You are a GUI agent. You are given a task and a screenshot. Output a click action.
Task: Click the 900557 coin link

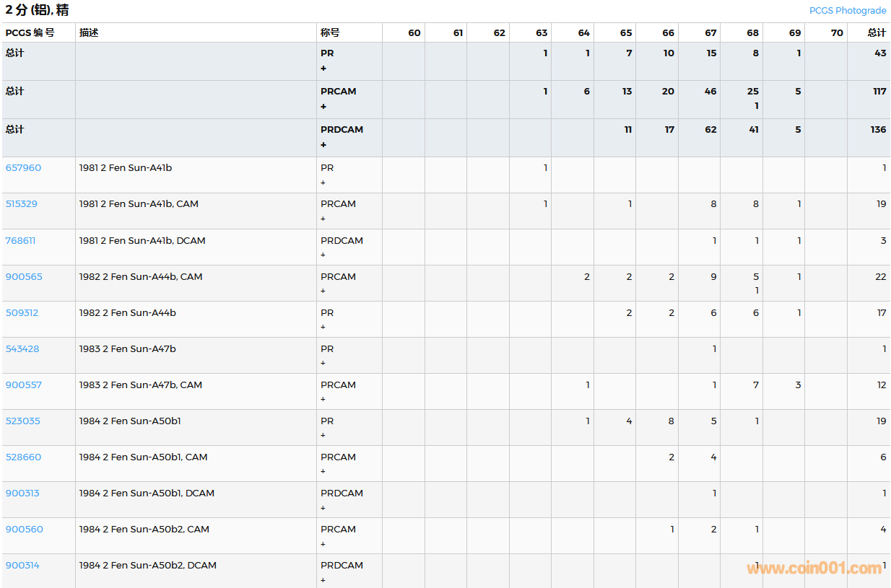(x=24, y=385)
